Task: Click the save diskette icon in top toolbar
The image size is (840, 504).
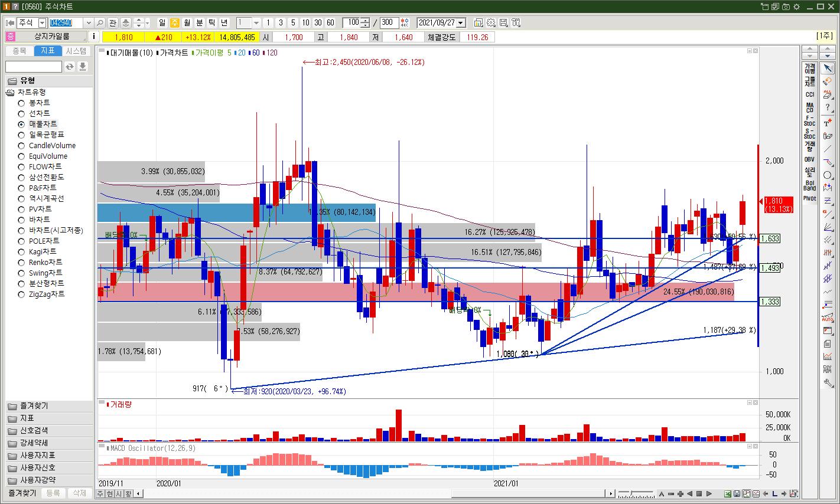Action: (503, 22)
